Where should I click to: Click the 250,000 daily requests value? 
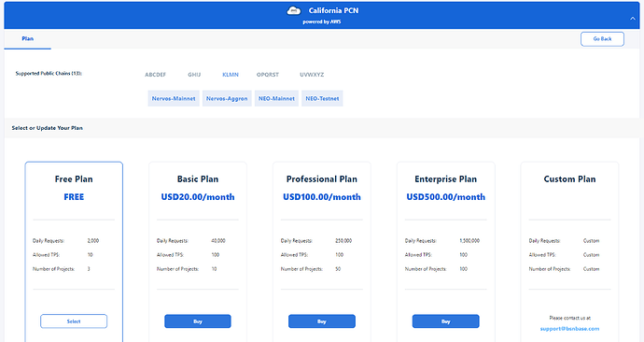343,241
